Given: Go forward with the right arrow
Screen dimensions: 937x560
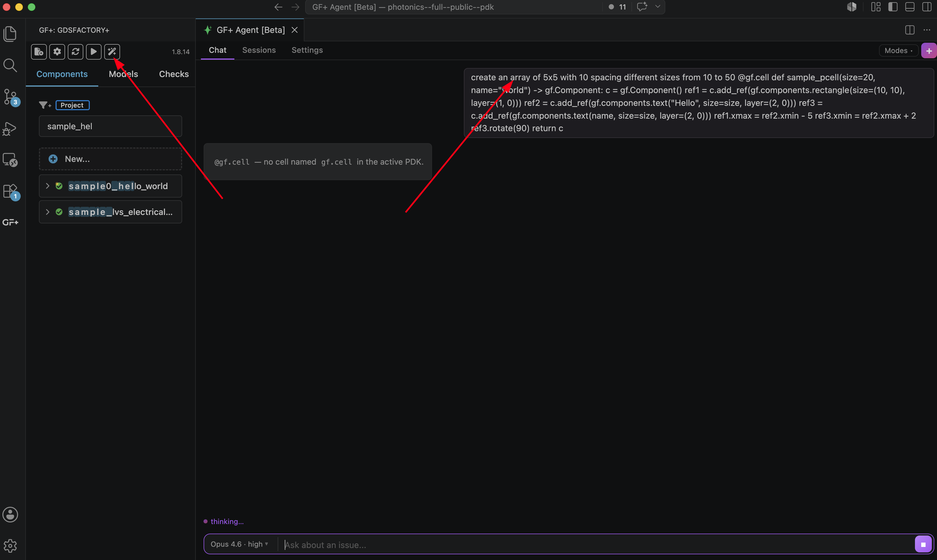Looking at the screenshot, I should click(x=295, y=7).
